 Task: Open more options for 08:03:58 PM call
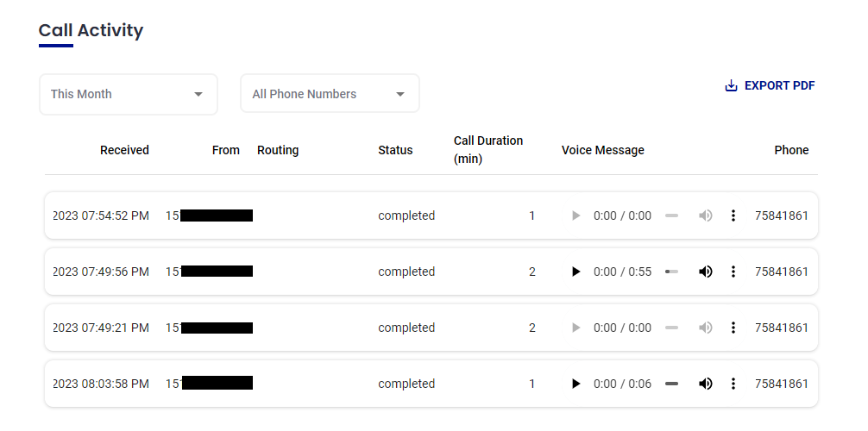tap(733, 384)
